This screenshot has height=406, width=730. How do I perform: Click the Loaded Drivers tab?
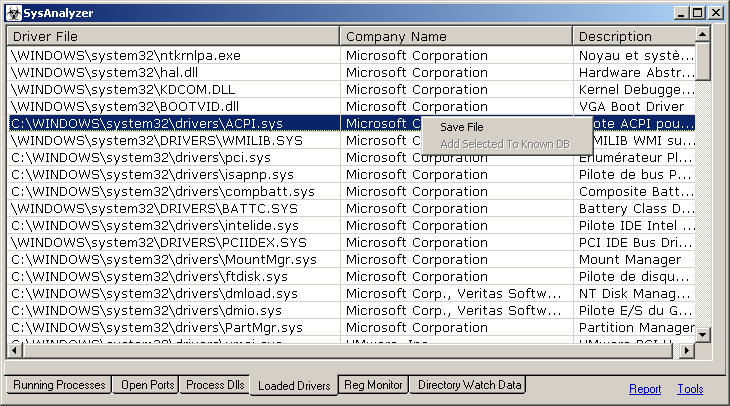pyautogui.click(x=294, y=386)
